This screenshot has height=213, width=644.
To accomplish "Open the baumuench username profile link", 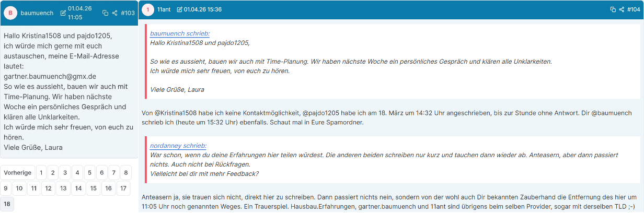I will click(37, 13).
